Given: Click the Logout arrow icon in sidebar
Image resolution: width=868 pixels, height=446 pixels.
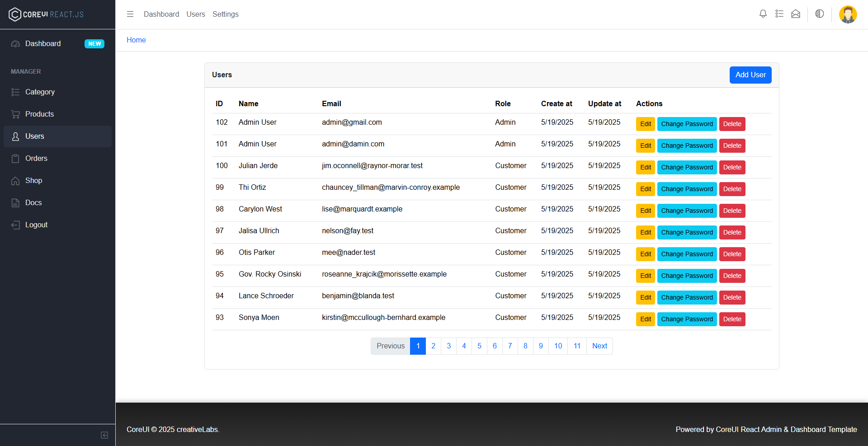Looking at the screenshot, I should [15, 225].
